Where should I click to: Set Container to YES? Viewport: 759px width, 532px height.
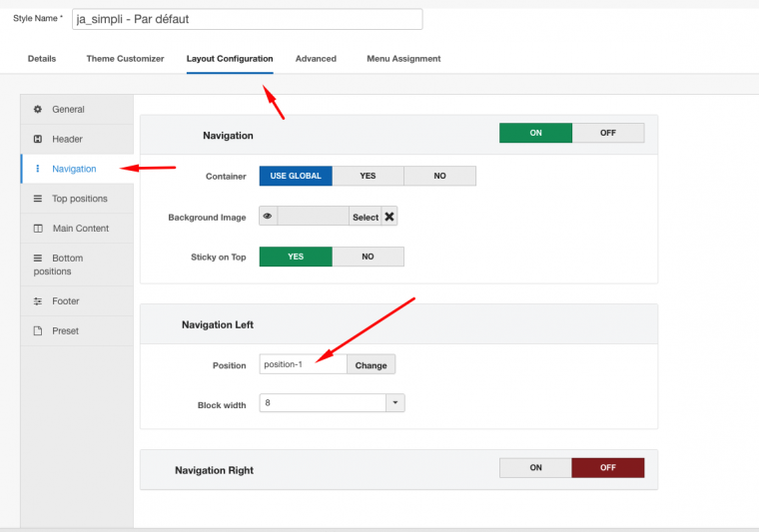[x=368, y=176]
